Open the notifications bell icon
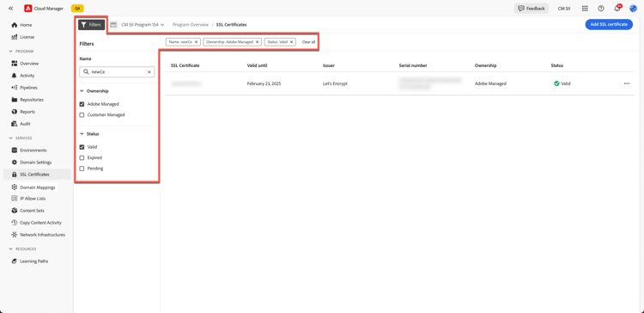Image resolution: width=644 pixels, height=313 pixels. 617,9
